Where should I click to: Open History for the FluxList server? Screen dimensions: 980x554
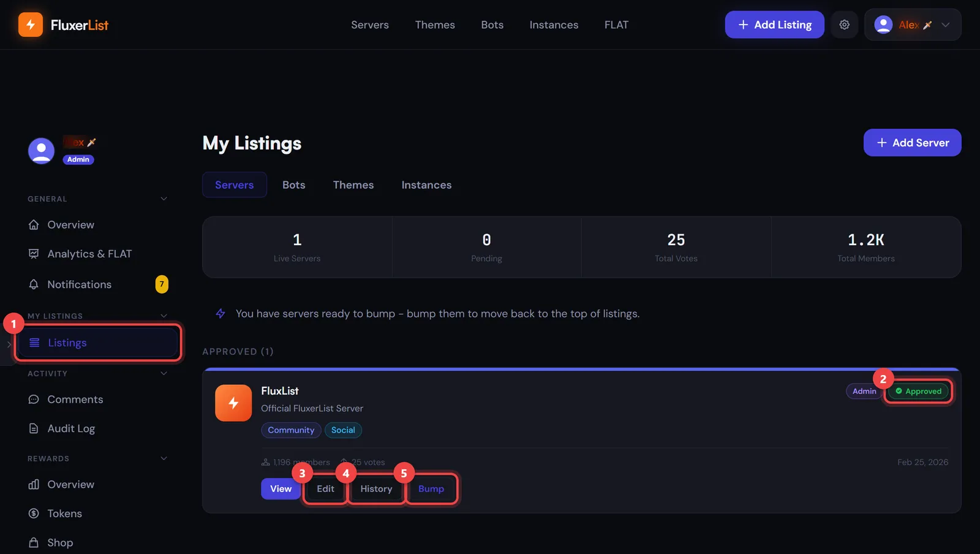[376, 488]
